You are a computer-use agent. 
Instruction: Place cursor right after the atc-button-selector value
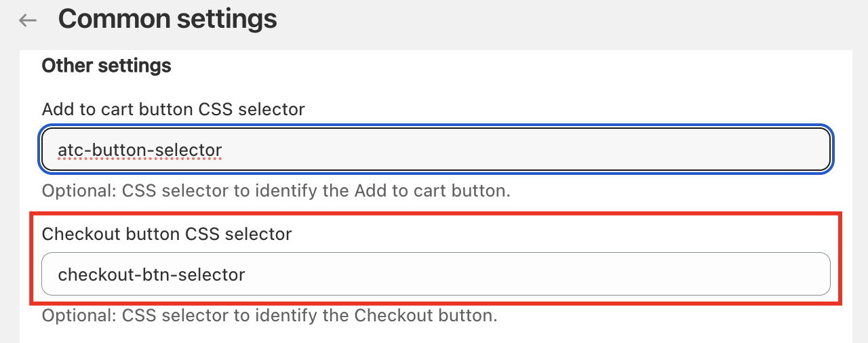(x=223, y=149)
